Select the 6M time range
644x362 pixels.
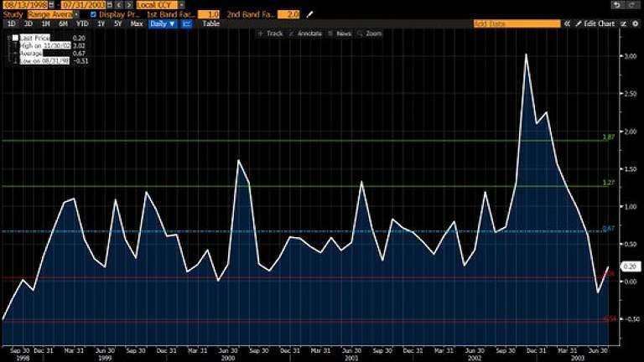63,23
